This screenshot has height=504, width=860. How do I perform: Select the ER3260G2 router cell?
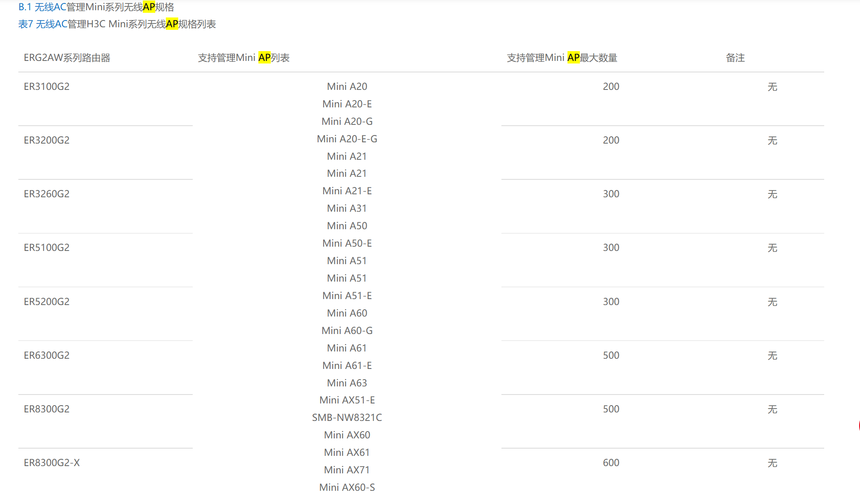click(46, 194)
